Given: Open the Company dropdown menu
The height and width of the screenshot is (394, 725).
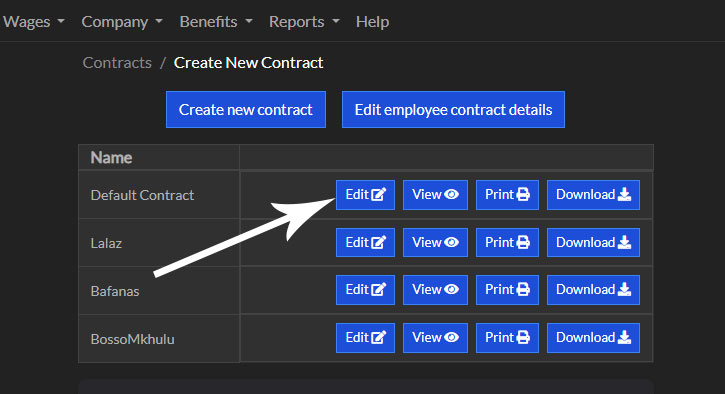Looking at the screenshot, I should click(x=122, y=22).
